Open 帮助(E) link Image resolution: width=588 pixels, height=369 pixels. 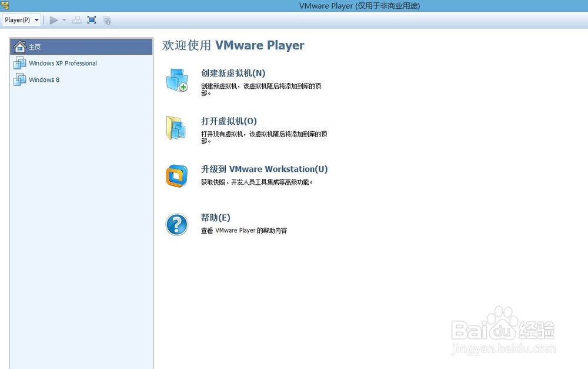[x=216, y=218]
